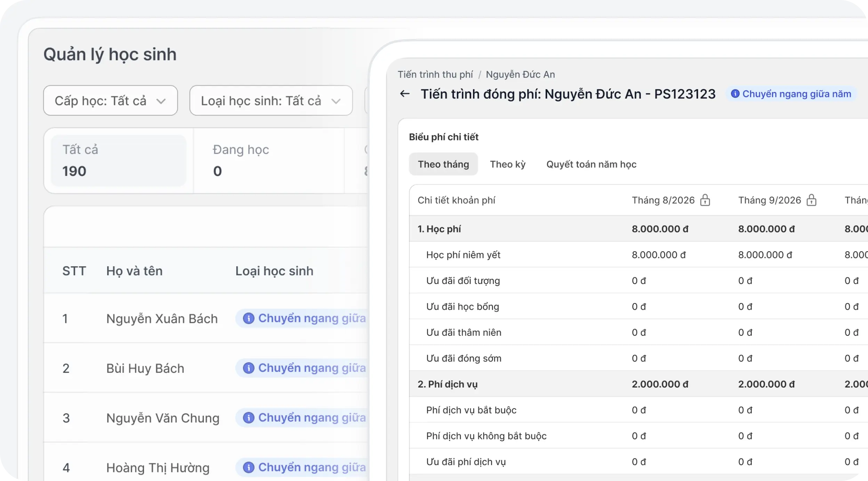The image size is (868, 481).
Task: Select the 1. Học phí row label
Action: [439, 229]
